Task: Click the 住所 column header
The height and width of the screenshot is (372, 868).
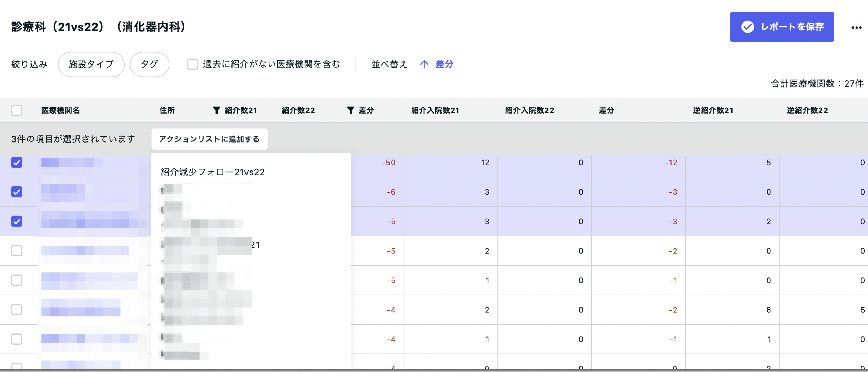Action: [167, 110]
